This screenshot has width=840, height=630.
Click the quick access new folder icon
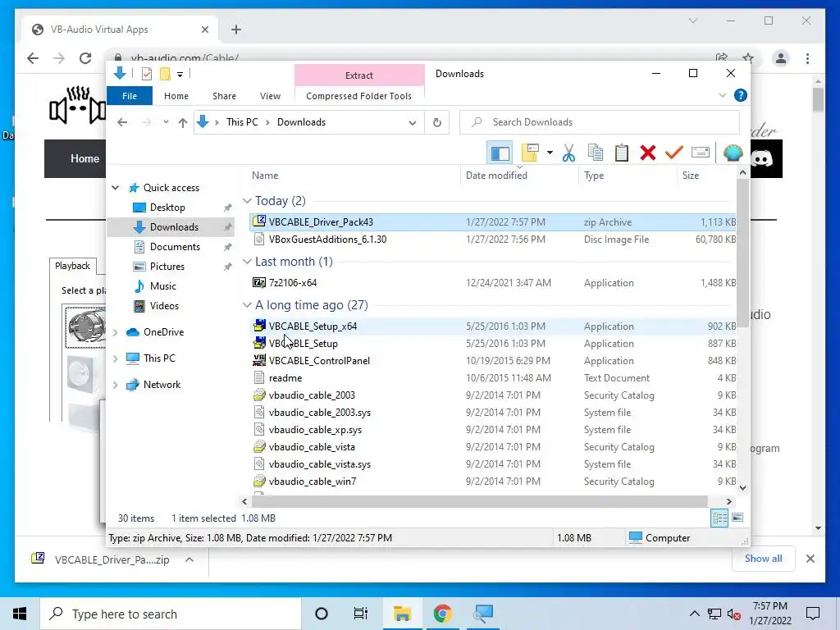[x=165, y=74]
